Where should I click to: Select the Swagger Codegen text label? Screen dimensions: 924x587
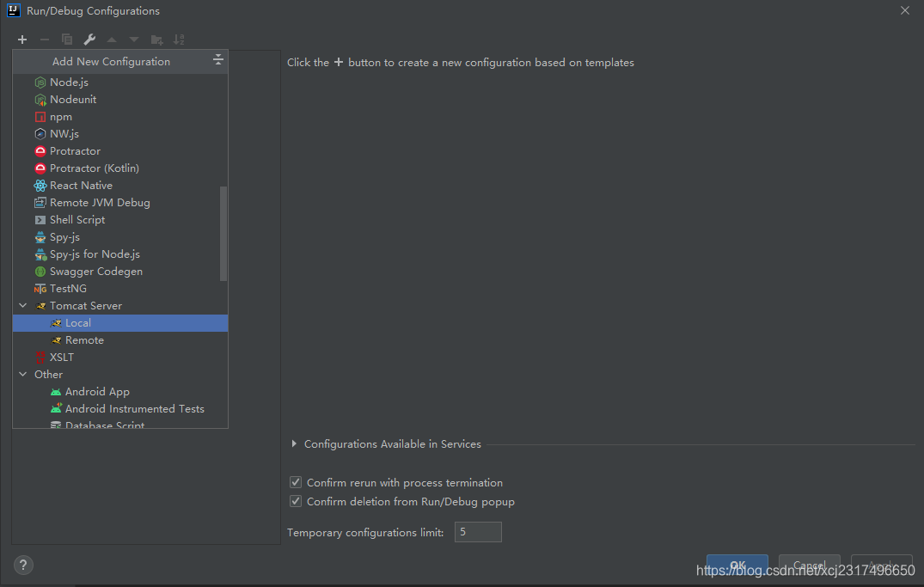[x=96, y=272]
